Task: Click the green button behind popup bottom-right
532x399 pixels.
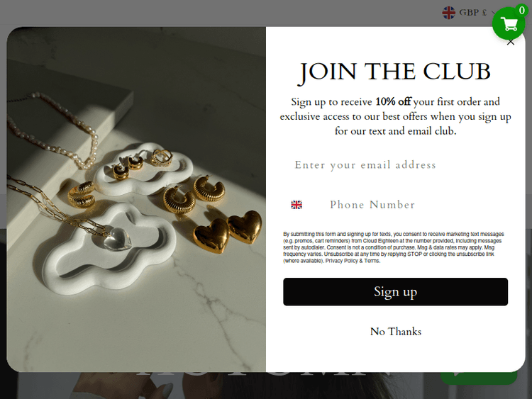Action: [478, 378]
